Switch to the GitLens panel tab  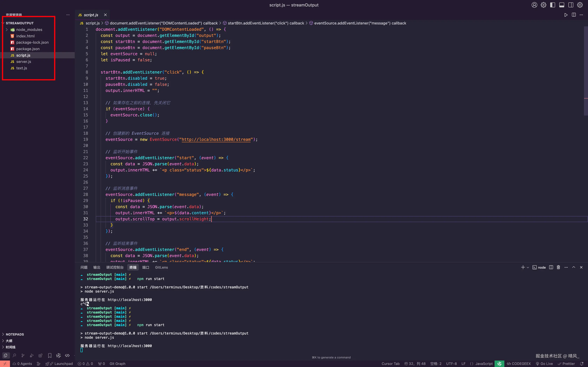pos(161,267)
